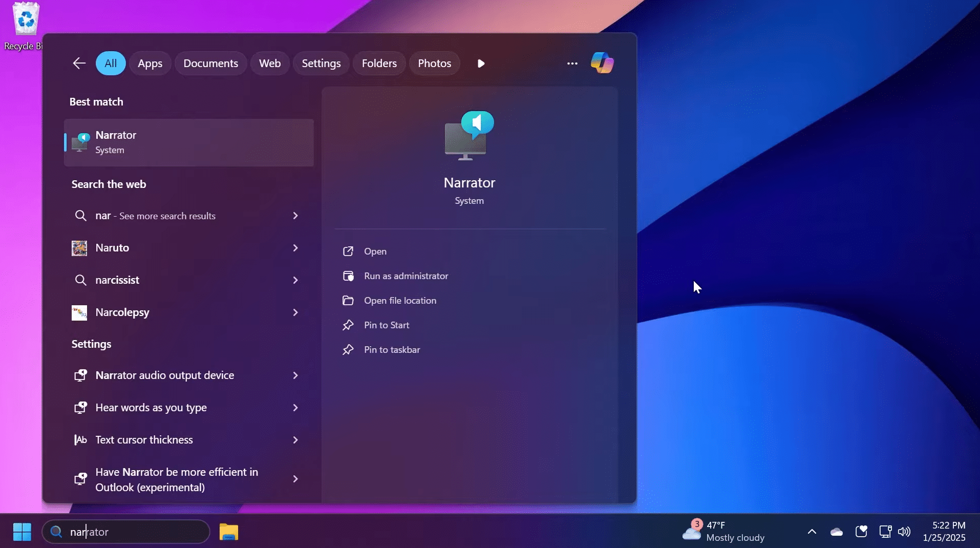The width and height of the screenshot is (980, 548).
Task: Choose Pin to Start text
Action: [x=387, y=325]
